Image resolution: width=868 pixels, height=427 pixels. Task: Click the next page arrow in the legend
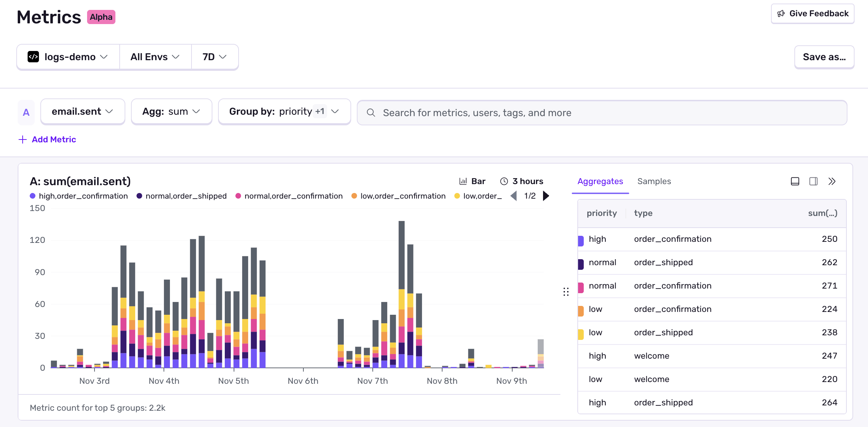[546, 196]
